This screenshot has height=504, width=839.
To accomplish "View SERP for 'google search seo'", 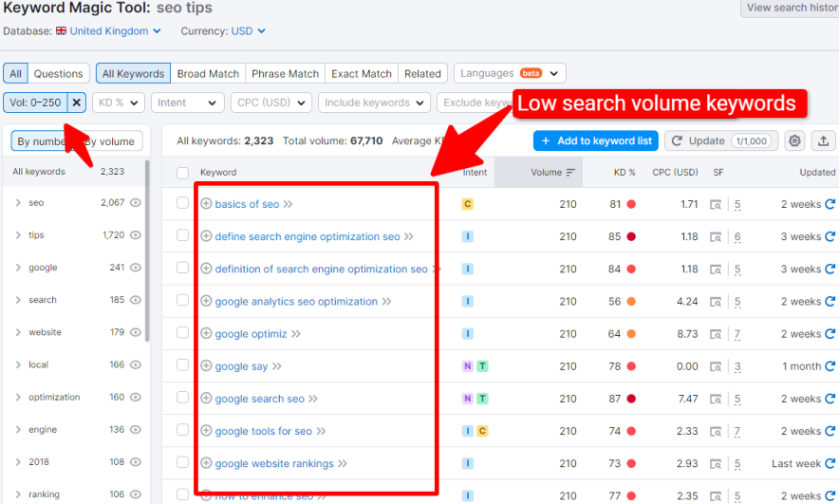I will [x=716, y=400].
